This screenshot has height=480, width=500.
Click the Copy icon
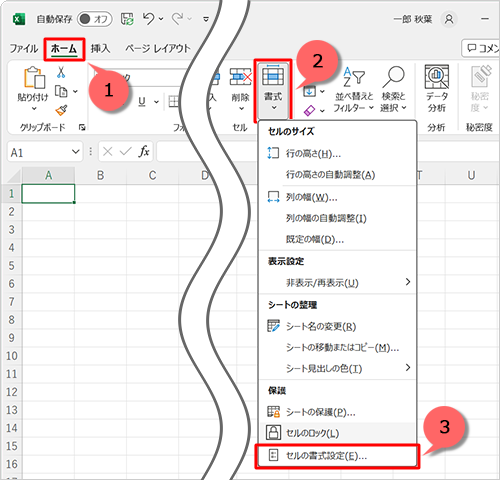click(x=61, y=91)
